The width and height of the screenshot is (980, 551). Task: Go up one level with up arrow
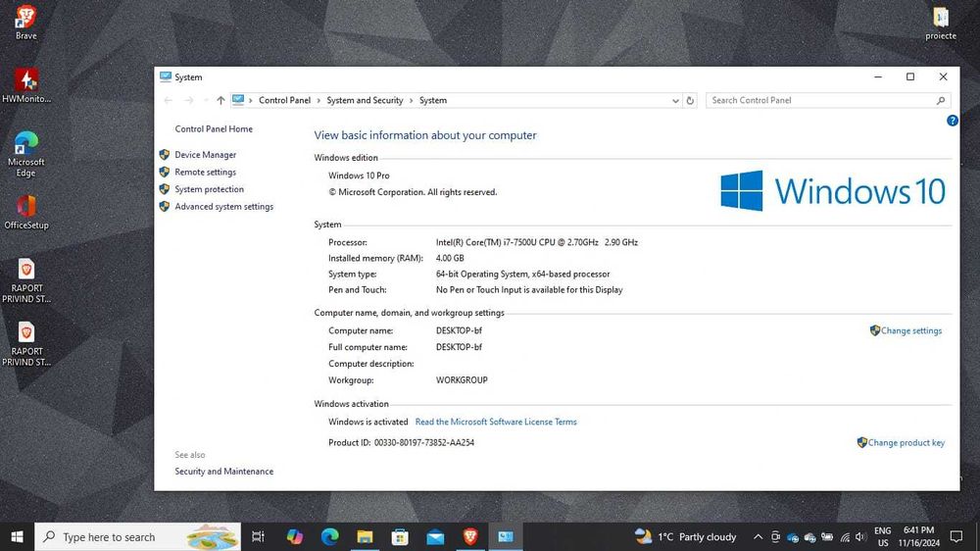pos(220,100)
